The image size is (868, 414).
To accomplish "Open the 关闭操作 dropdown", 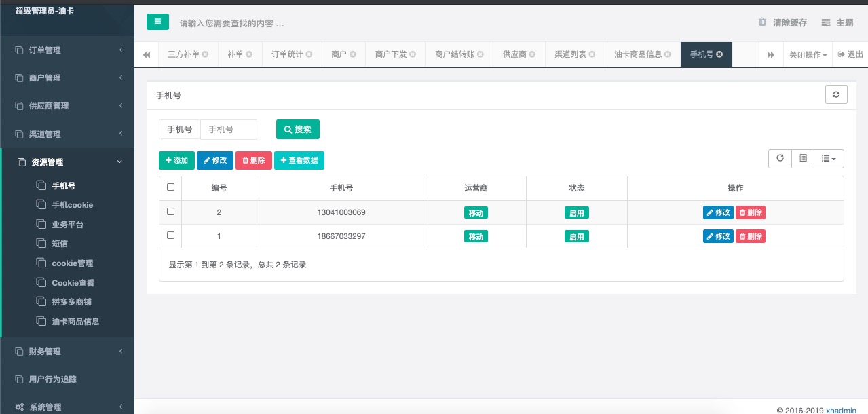I will [x=808, y=55].
